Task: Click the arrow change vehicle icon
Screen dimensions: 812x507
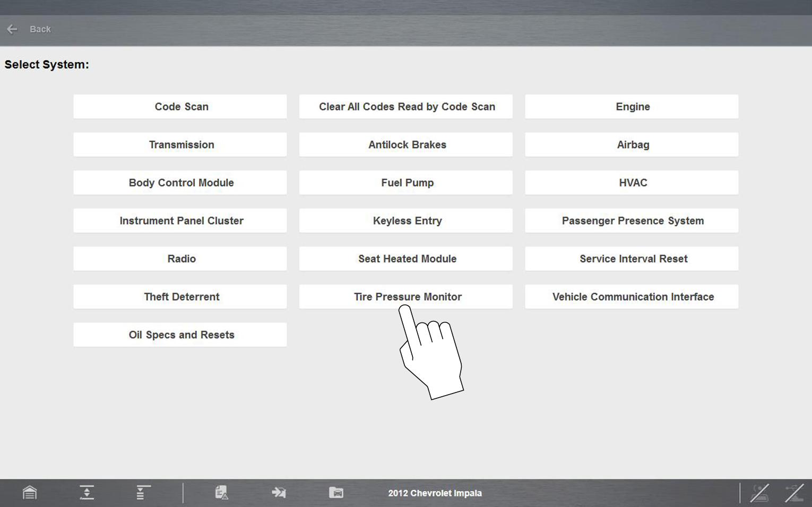Action: pyautogui.click(x=279, y=493)
